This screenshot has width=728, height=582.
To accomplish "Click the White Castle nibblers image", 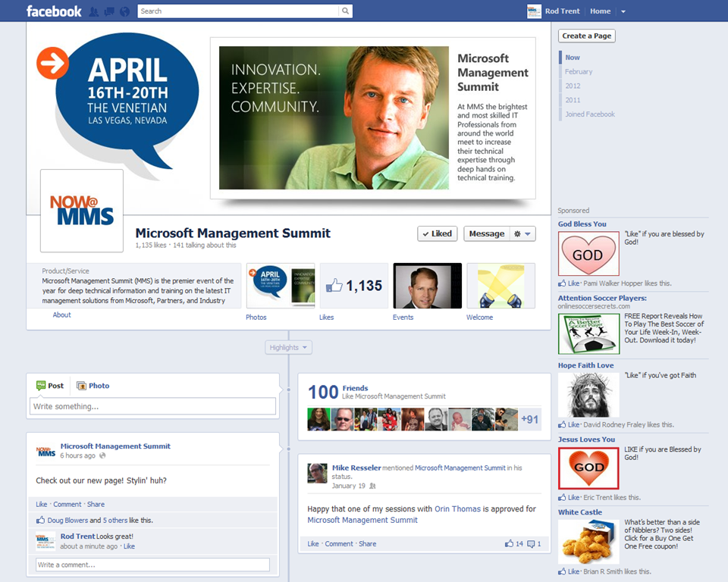I will pos(588,542).
